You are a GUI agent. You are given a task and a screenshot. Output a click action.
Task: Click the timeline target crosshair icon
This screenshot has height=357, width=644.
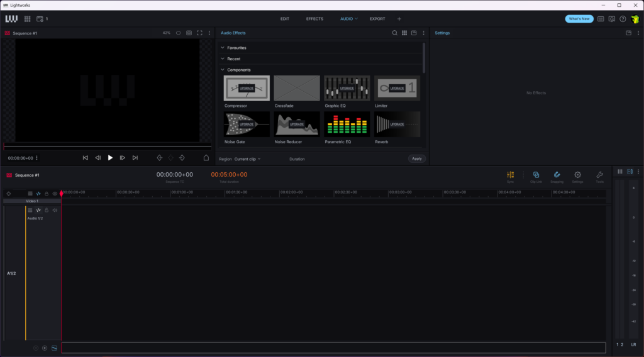click(x=9, y=194)
